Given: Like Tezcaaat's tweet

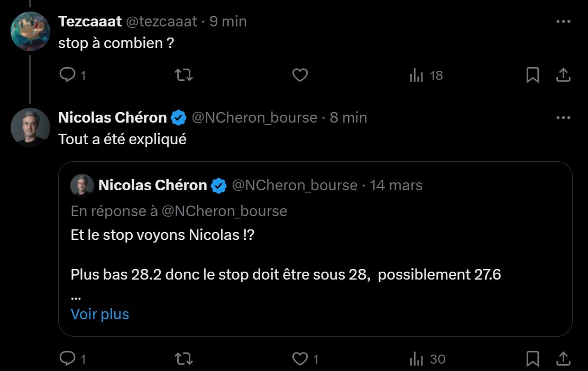Looking at the screenshot, I should pyautogui.click(x=300, y=76).
